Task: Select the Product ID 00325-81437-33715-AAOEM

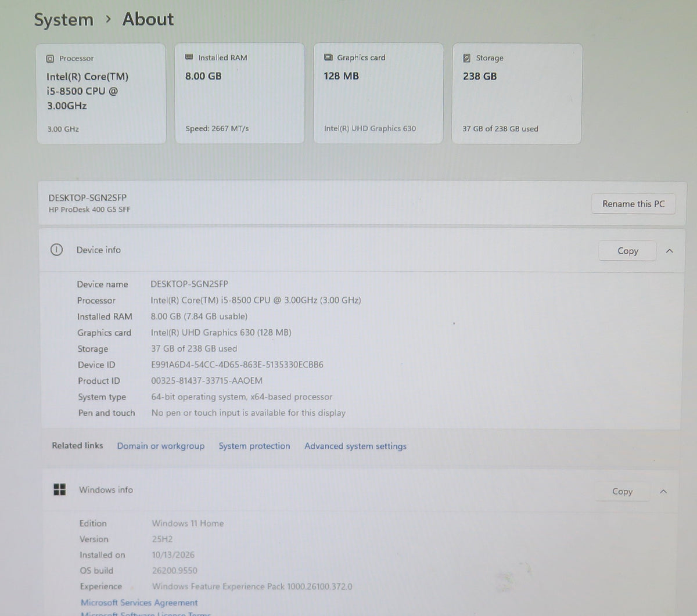Action: pyautogui.click(x=207, y=381)
